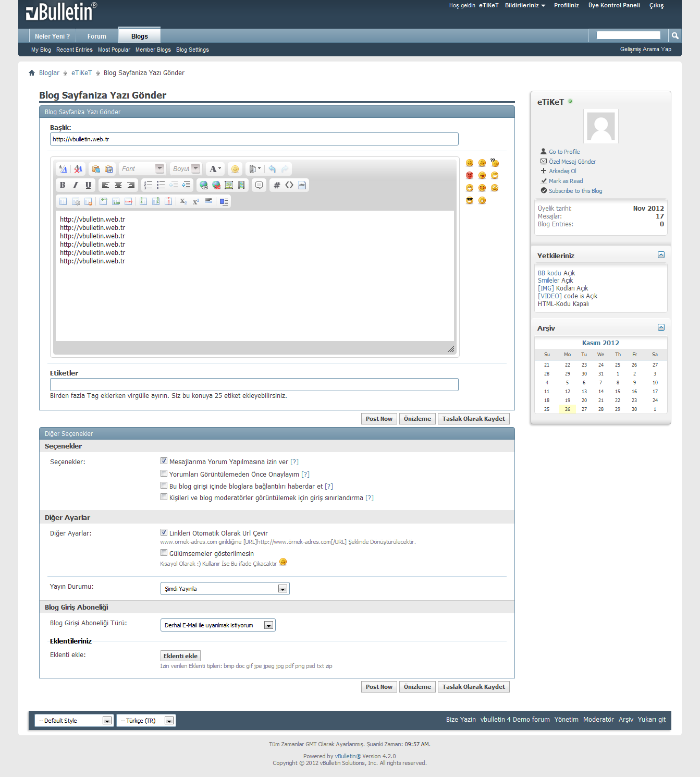Click the Eklenti ekle button
This screenshot has width=700, height=777.
tap(180, 656)
